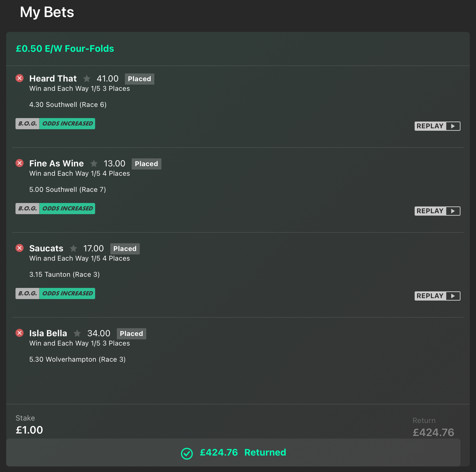
Task: Toggle the favourite star for Fine As Wine
Action: 94,163
